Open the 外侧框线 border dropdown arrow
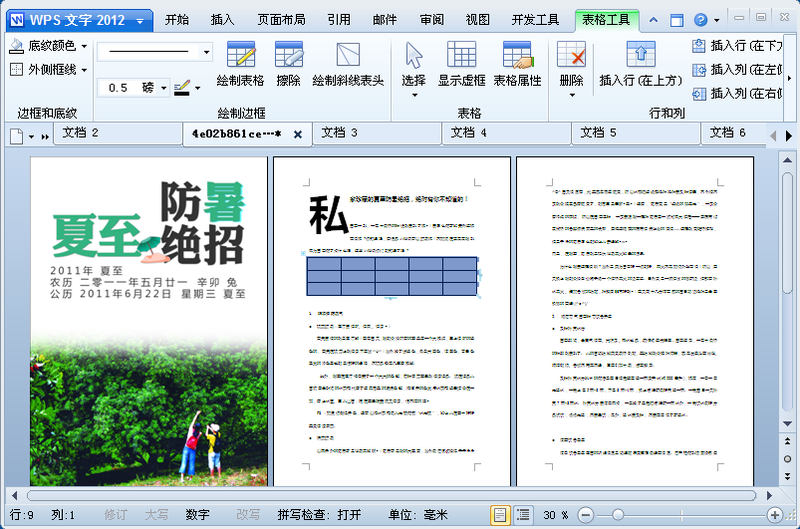The image size is (800, 529). (83, 70)
